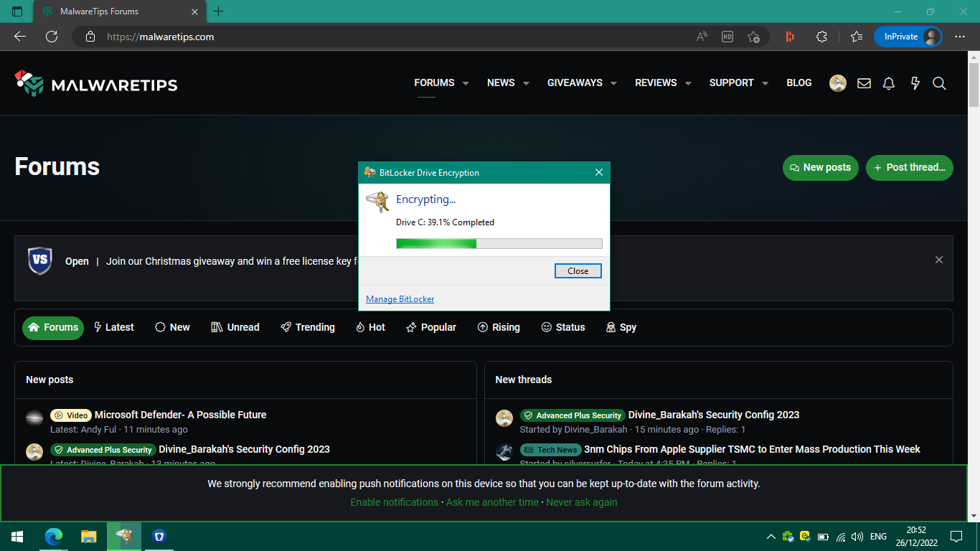Open the alerts bell icon
The image size is (980, 551).
[x=889, y=83]
